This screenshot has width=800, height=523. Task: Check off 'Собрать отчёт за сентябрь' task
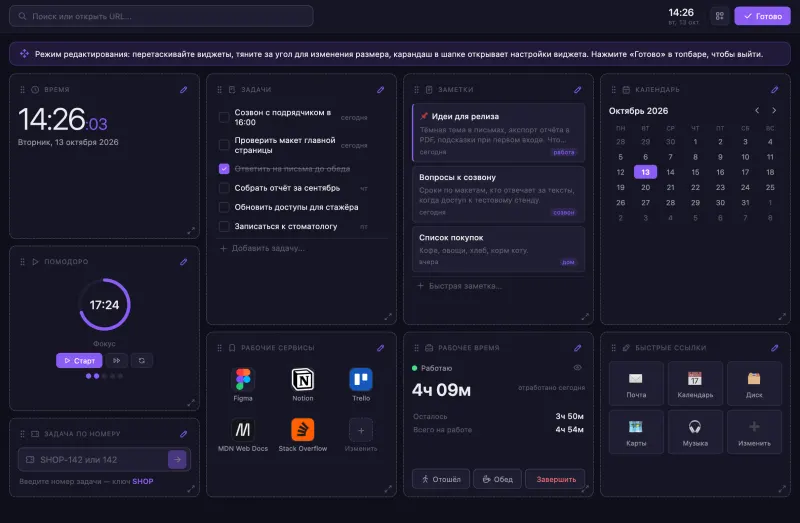click(x=224, y=188)
